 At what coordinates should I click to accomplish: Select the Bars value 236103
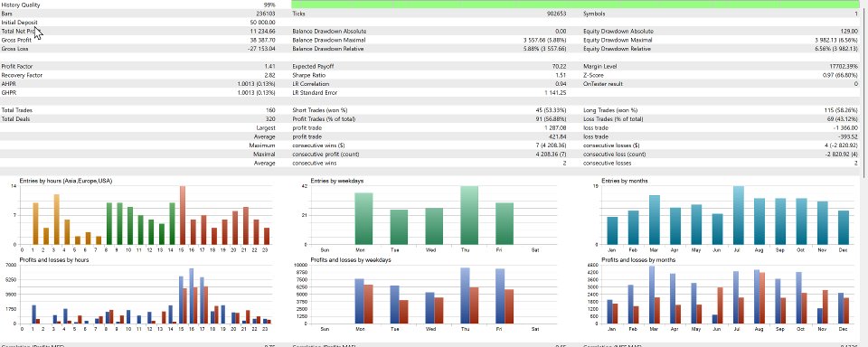coord(266,14)
